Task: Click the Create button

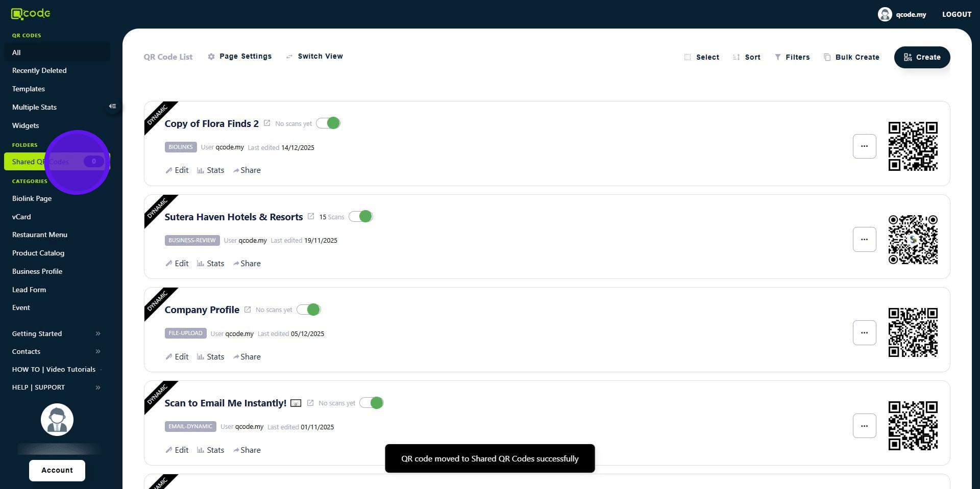Action: coord(922,57)
